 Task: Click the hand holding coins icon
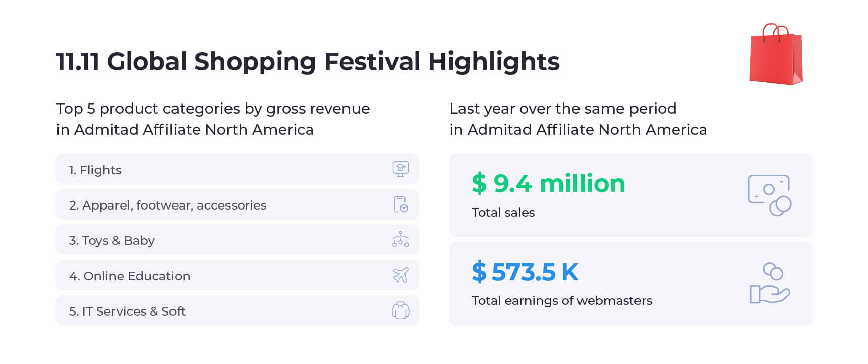[x=770, y=283]
